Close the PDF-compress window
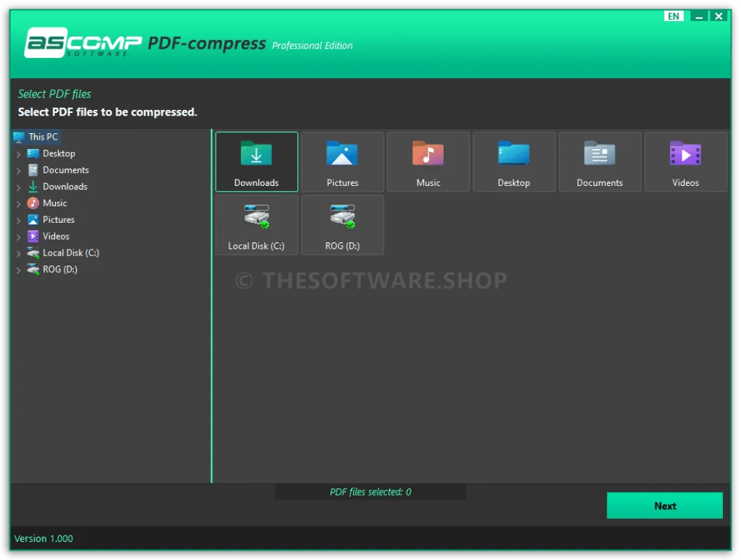The image size is (741, 560). pyautogui.click(x=719, y=16)
